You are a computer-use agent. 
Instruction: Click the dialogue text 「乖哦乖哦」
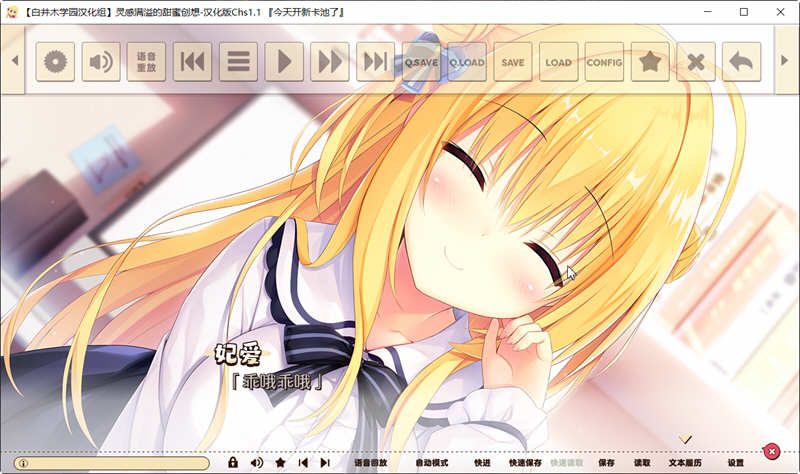click(277, 381)
